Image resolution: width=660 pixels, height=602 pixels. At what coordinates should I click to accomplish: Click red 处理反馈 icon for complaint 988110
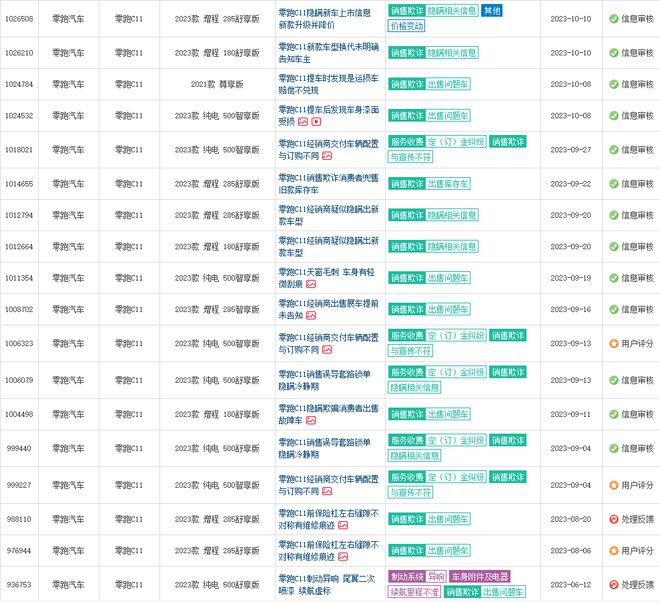pyautogui.click(x=614, y=519)
